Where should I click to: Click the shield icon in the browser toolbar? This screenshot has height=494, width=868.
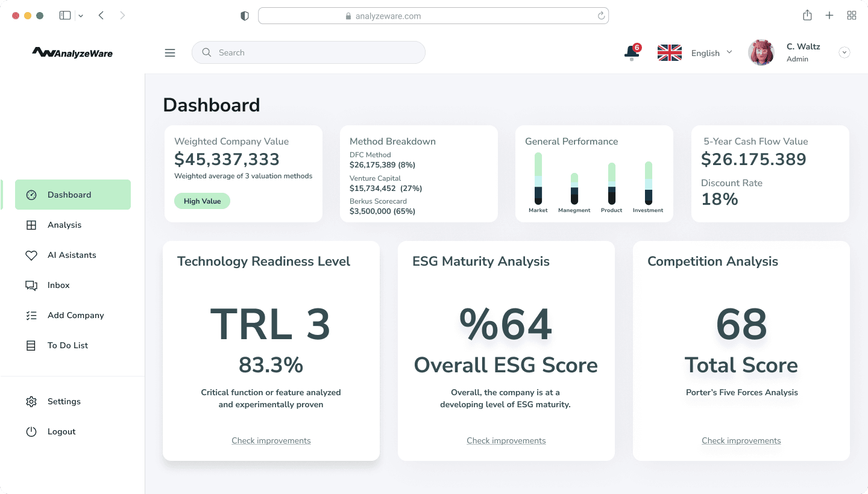click(x=245, y=15)
